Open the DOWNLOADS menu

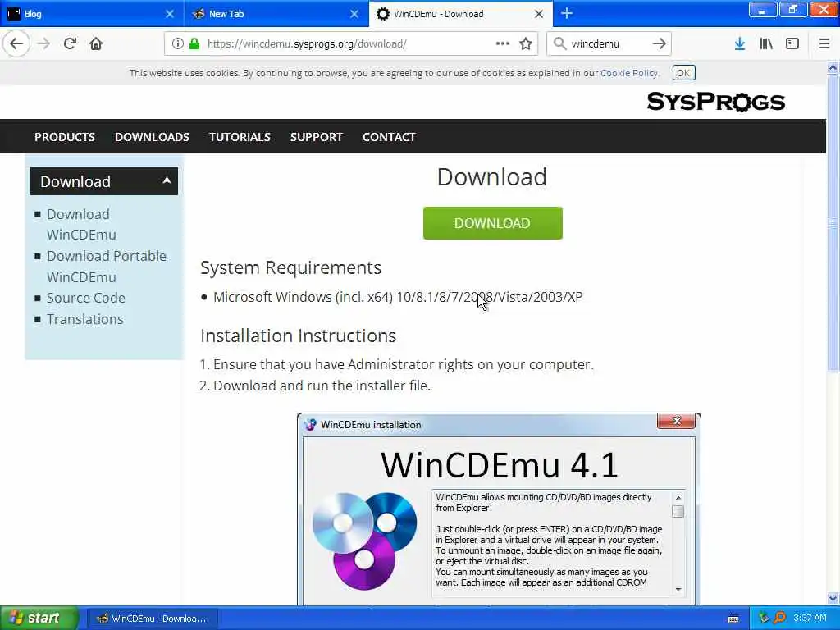point(152,137)
